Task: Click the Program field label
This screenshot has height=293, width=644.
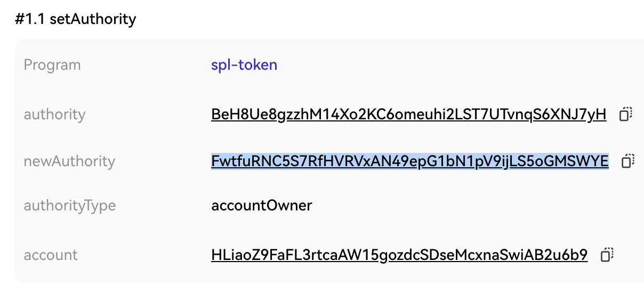Action: 52,65
